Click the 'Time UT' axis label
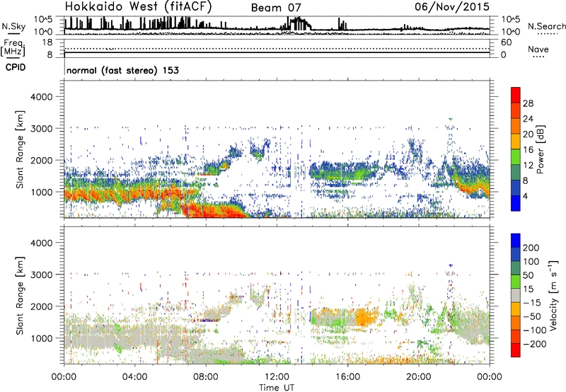 coord(277,387)
